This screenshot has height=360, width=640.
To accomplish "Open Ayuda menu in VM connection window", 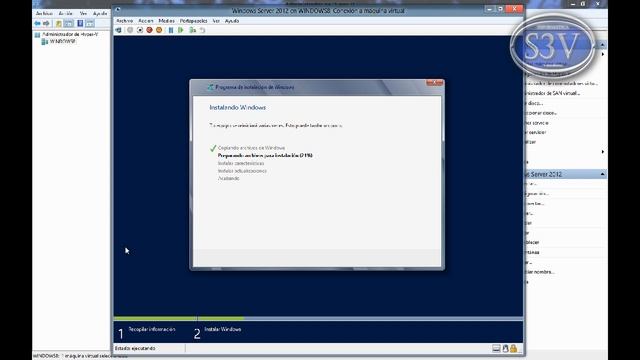I will [x=232, y=21].
